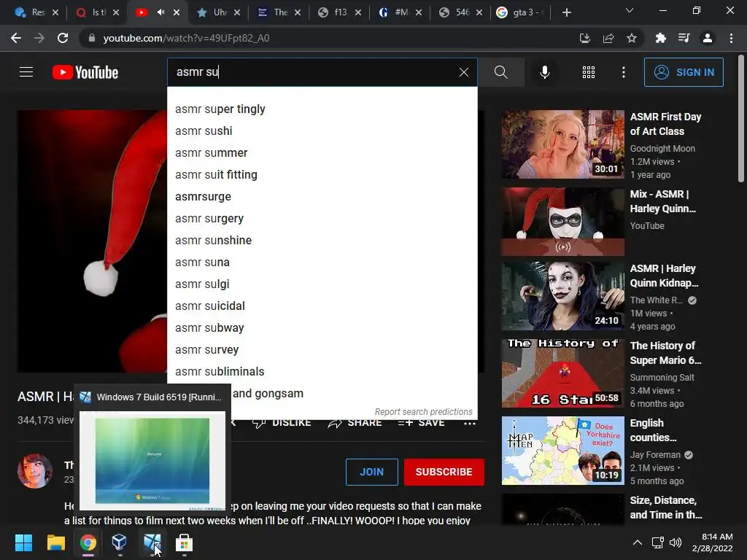The image size is (747, 560).
Task: Choose suggestion 'asmr survey'
Action: point(322,350)
